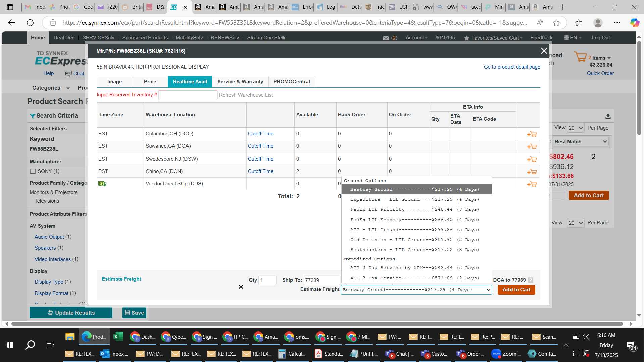Open Windows Start menu

point(10,345)
